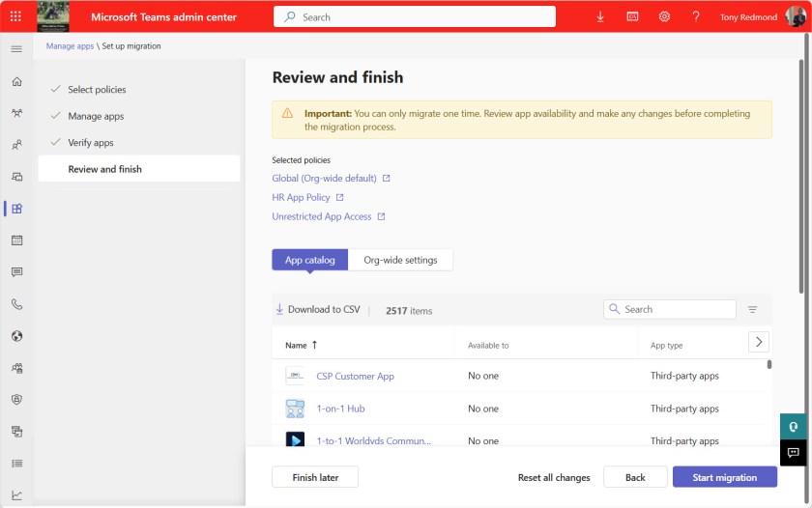The image size is (812, 508).
Task: Focus the header Search box
Action: [415, 16]
